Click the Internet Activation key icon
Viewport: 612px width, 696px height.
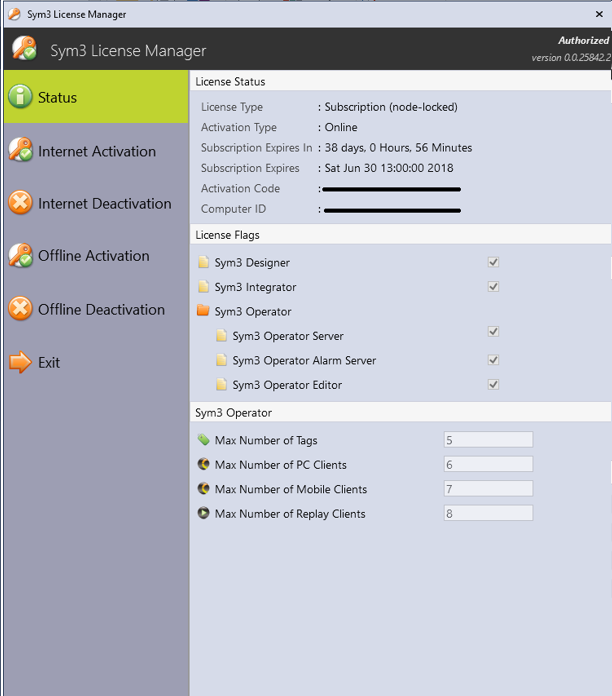point(20,150)
